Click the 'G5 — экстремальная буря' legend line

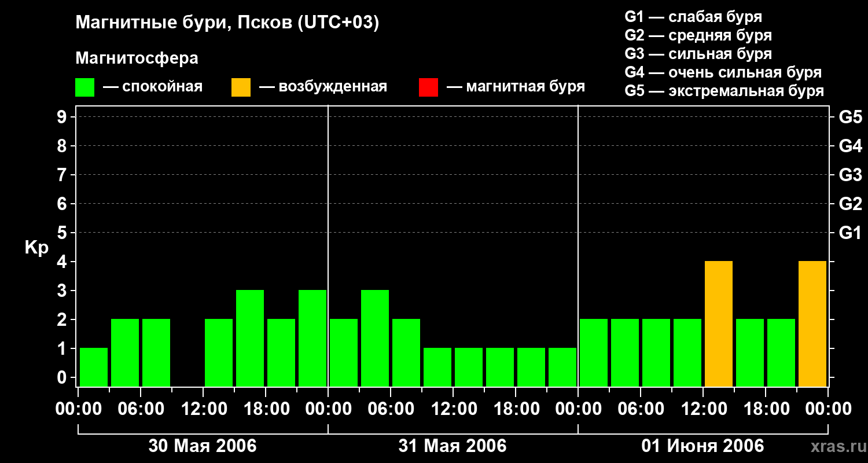(x=724, y=91)
